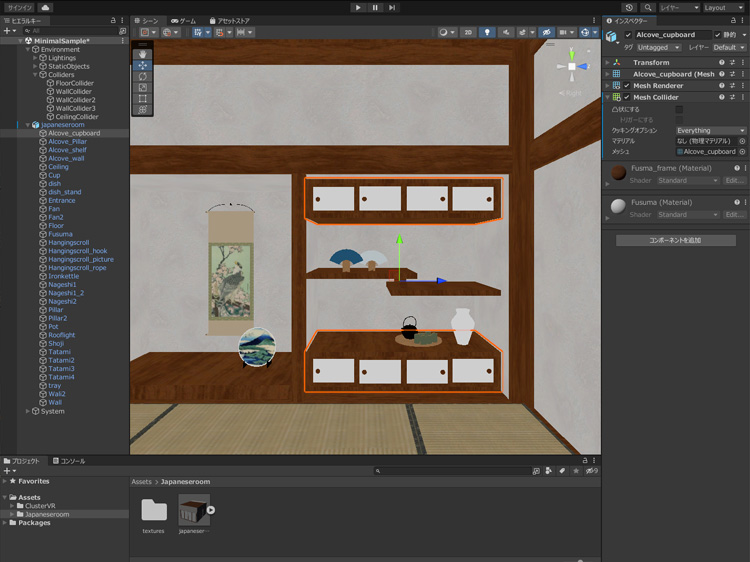The height and width of the screenshot is (562, 750).
Task: Enable the convex (凸状にする) checkbox
Action: pos(680,109)
